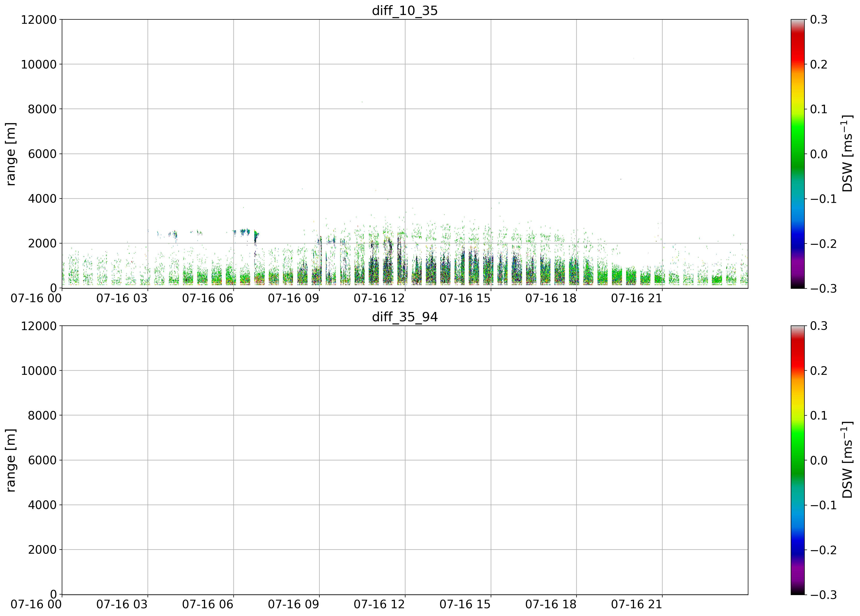The height and width of the screenshot is (616, 860).
Task: Click the 07-16 21 x-tick under diff_10_35
Action: [x=636, y=299]
